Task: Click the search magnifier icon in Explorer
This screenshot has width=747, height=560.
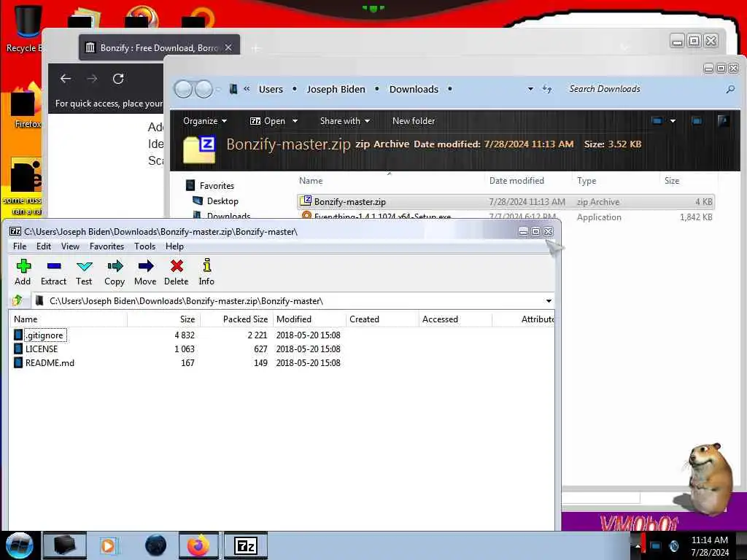Action: pyautogui.click(x=729, y=89)
